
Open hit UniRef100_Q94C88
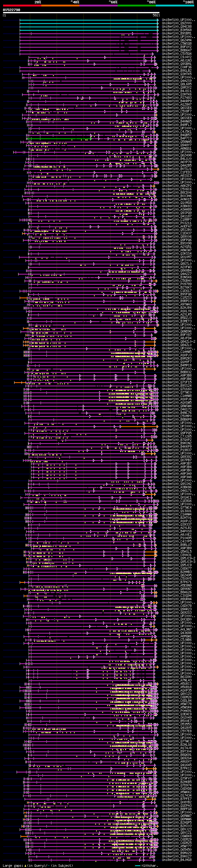(177, 26)
